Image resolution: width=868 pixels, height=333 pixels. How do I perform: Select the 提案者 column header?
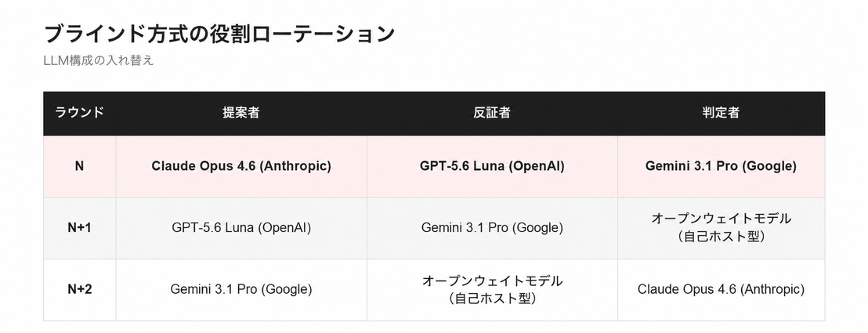241,113
